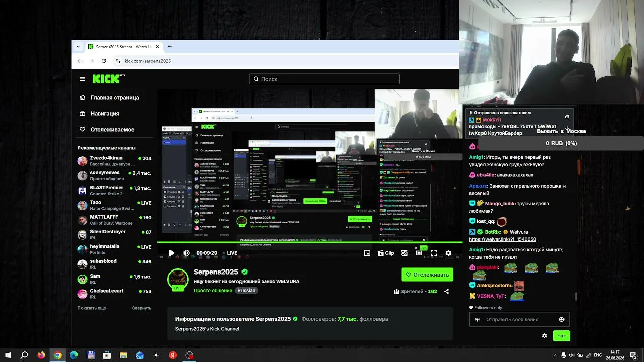Enter fullscreen video mode
Viewport: 644px width, 362px height.
tap(434, 253)
